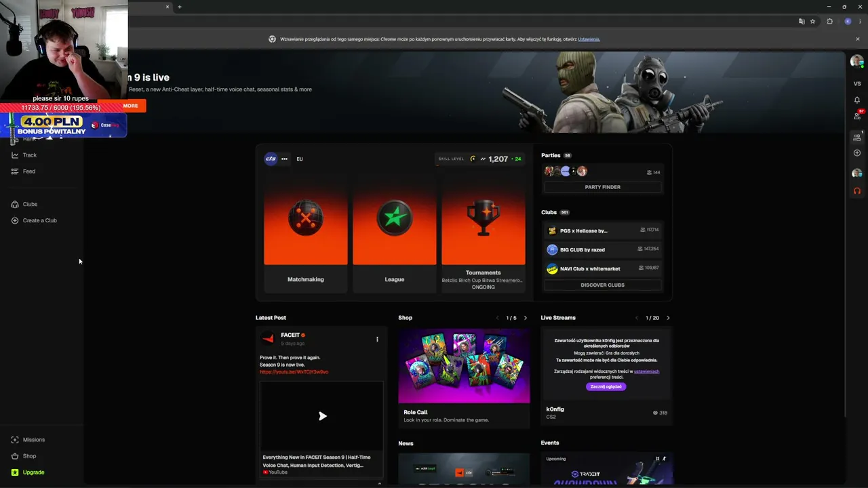The height and width of the screenshot is (488, 868).
Task: Close the current browser tab
Action: click(x=167, y=7)
